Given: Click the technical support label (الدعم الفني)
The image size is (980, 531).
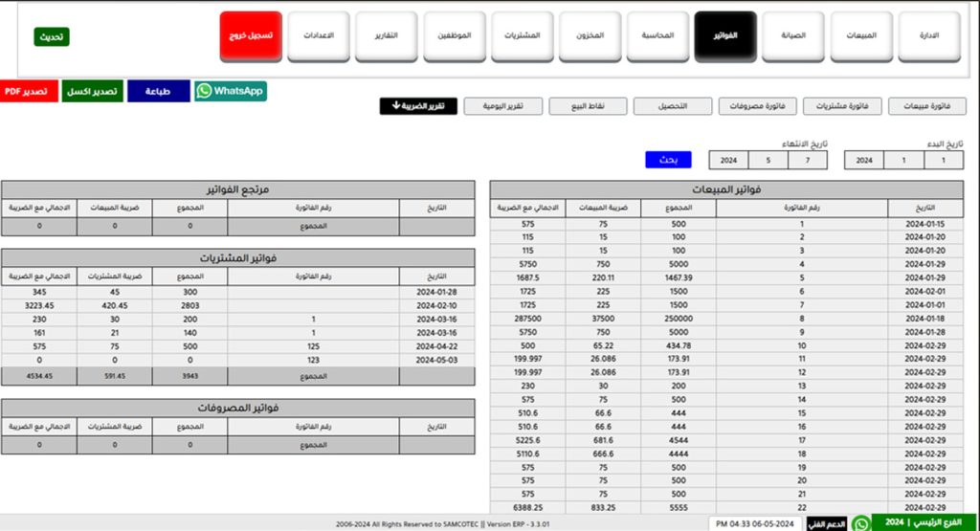Looking at the screenshot, I should 824,523.
